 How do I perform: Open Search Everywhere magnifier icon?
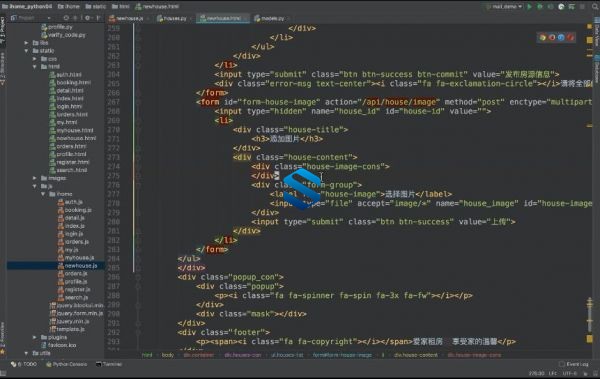[x=595, y=7]
